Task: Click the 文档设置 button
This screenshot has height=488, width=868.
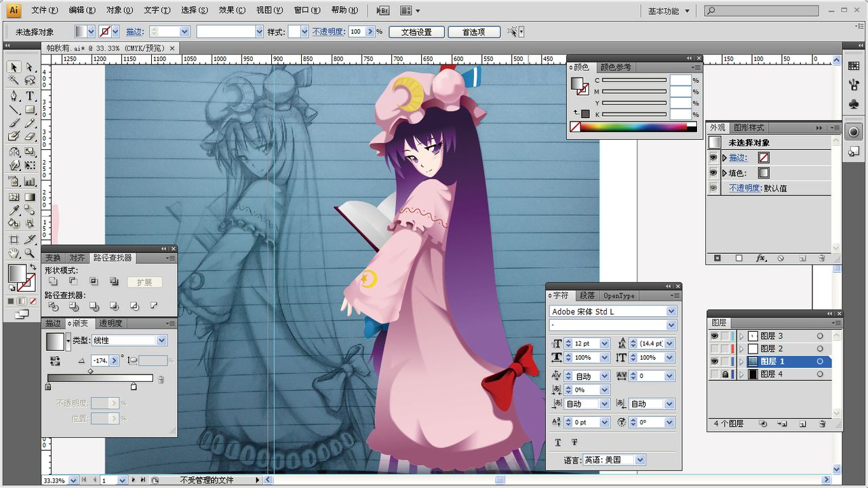Action: pyautogui.click(x=416, y=32)
